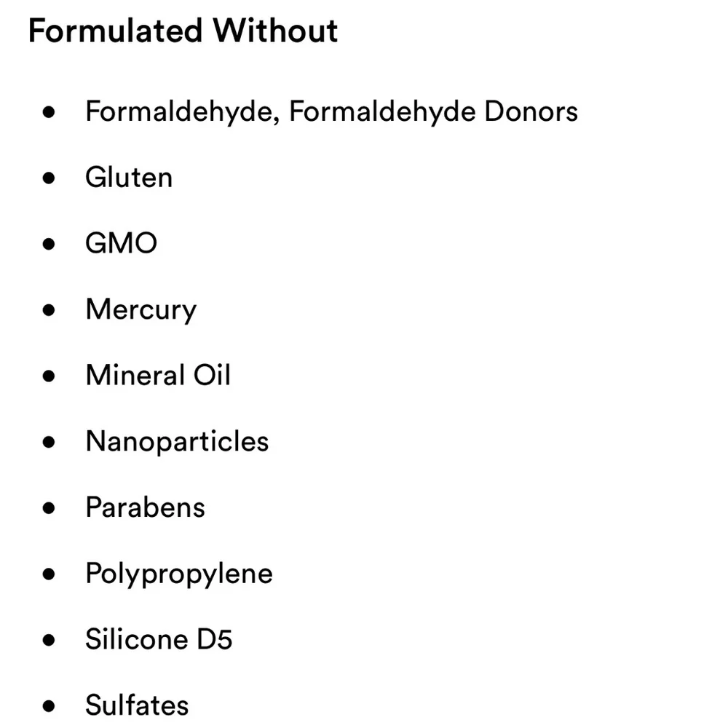Viewport: 728px width, 728px height.
Task: Click the Gluten list item
Action: point(129,178)
